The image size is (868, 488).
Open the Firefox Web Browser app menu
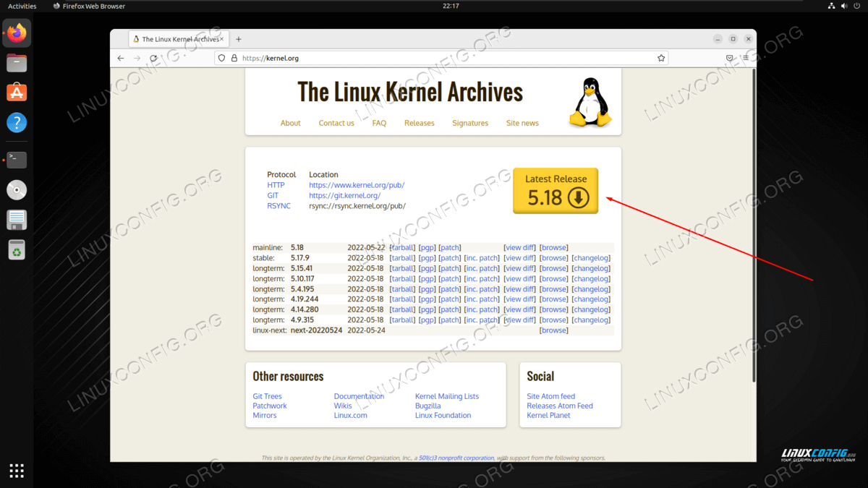point(89,6)
